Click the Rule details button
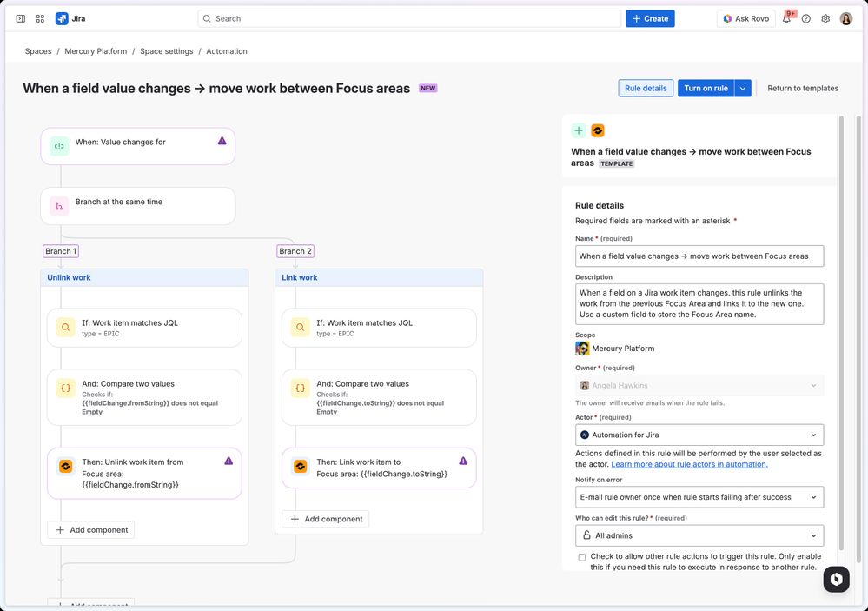 tap(646, 88)
